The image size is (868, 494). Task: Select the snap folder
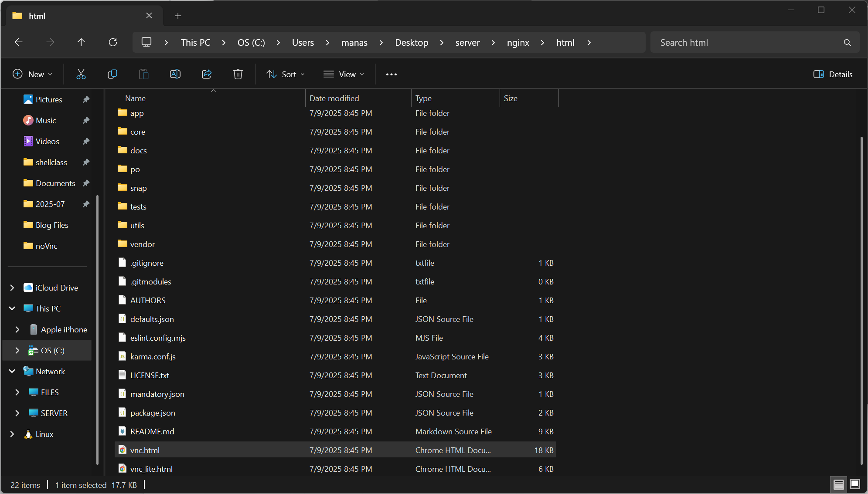click(335, 188)
